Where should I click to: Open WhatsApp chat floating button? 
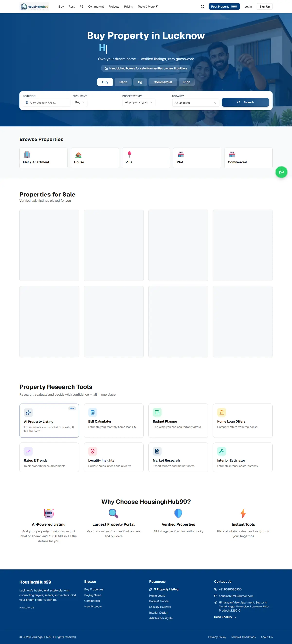281,172
